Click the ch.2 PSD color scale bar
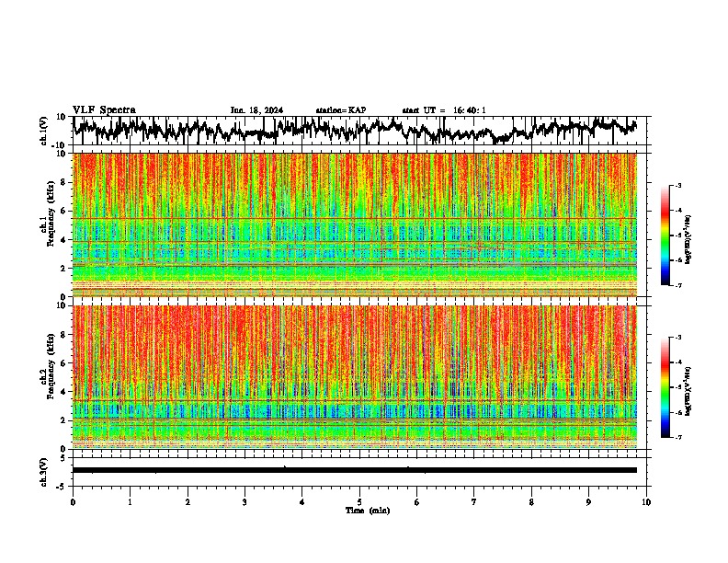This screenshot has height=563, width=728. tap(665, 387)
